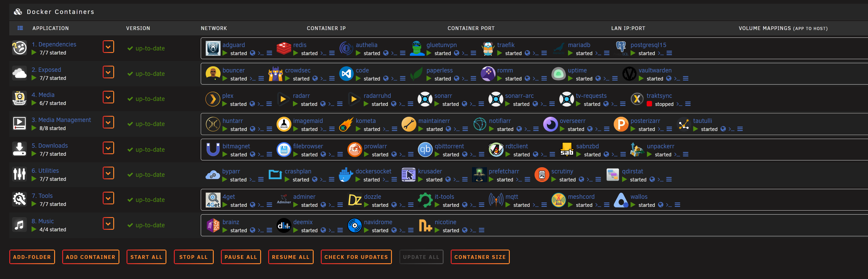868x279 pixels.
Task: Click the gluetunvpn container icon
Action: point(417,48)
